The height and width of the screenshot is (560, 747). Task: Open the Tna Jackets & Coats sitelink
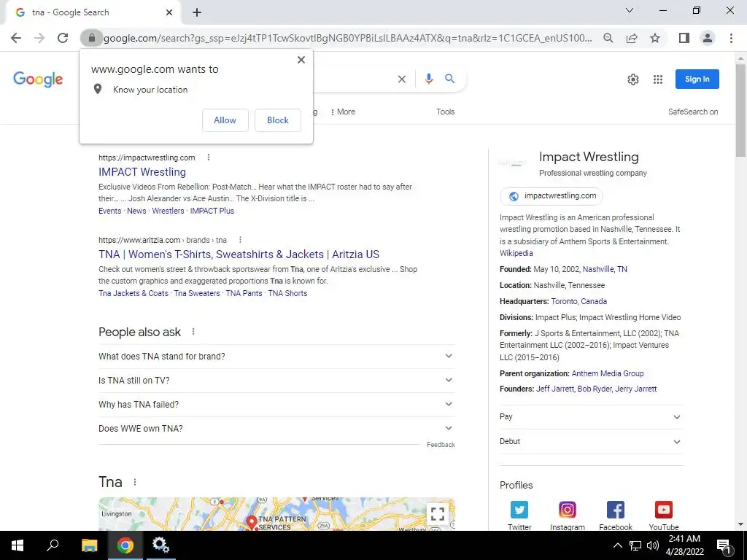click(133, 293)
